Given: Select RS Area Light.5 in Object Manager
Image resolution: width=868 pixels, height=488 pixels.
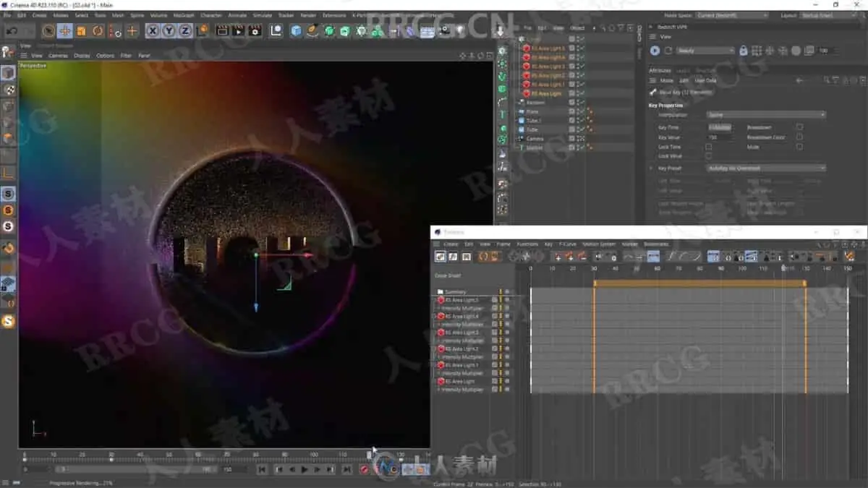Looking at the screenshot, I should click(548, 48).
